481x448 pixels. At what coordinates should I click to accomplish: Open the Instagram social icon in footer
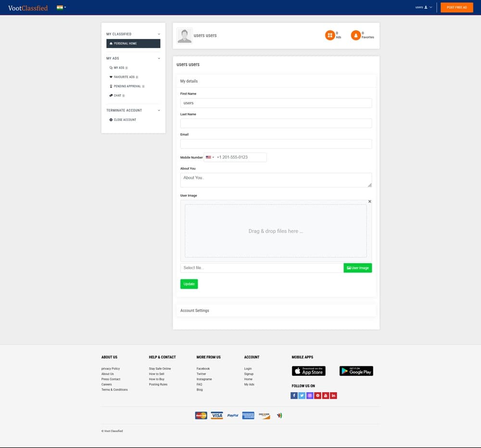(x=310, y=396)
